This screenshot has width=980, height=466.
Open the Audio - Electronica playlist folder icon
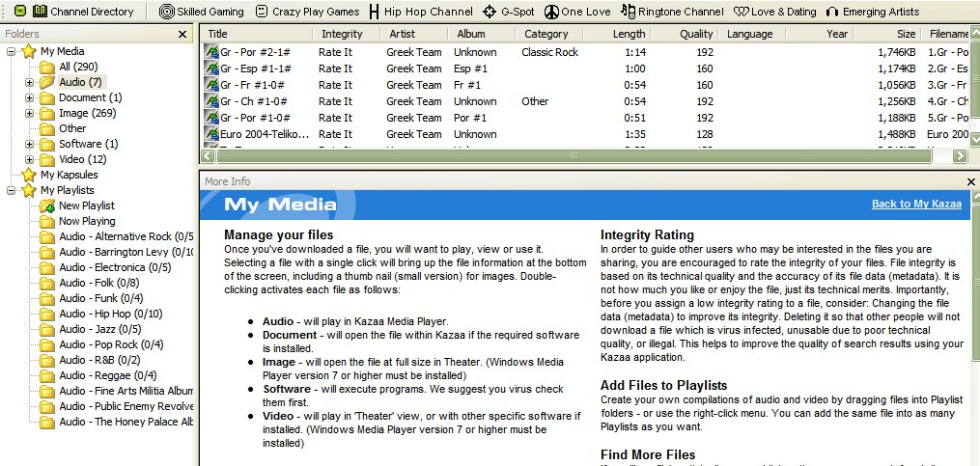click(x=47, y=267)
